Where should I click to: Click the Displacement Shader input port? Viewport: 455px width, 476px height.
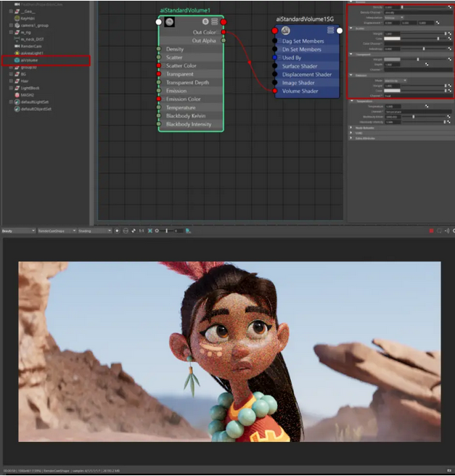pos(275,74)
